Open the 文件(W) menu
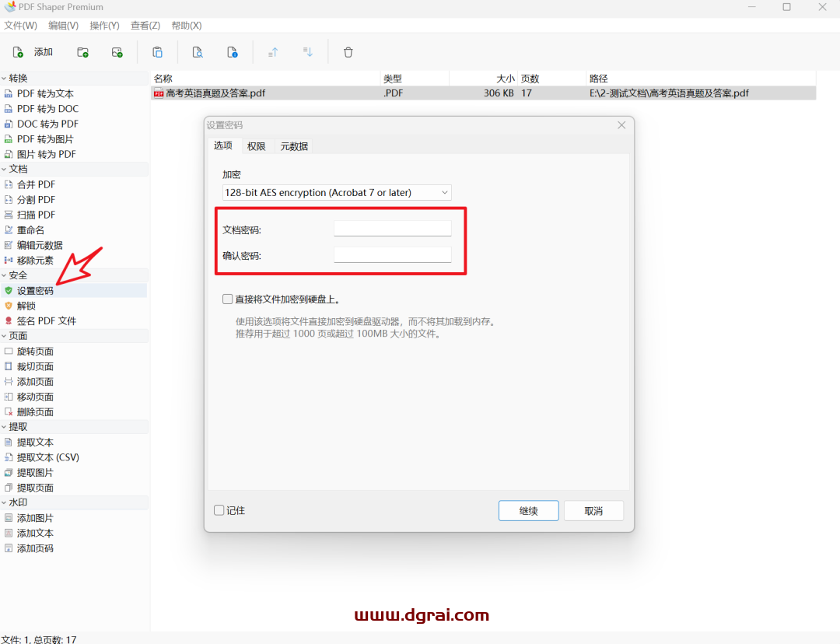840x644 pixels. (x=20, y=25)
